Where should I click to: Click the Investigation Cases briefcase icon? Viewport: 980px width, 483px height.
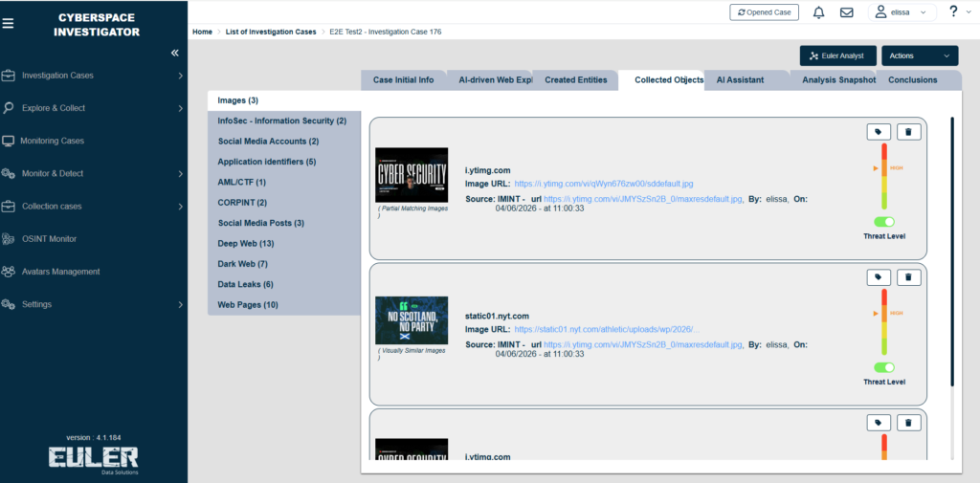click(8, 76)
